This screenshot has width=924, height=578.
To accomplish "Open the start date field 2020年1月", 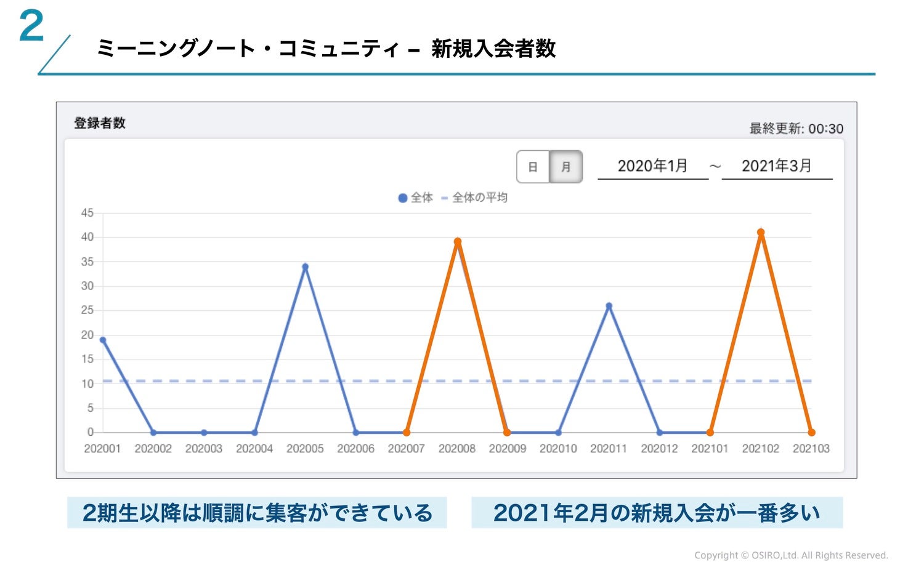I will pos(652,166).
